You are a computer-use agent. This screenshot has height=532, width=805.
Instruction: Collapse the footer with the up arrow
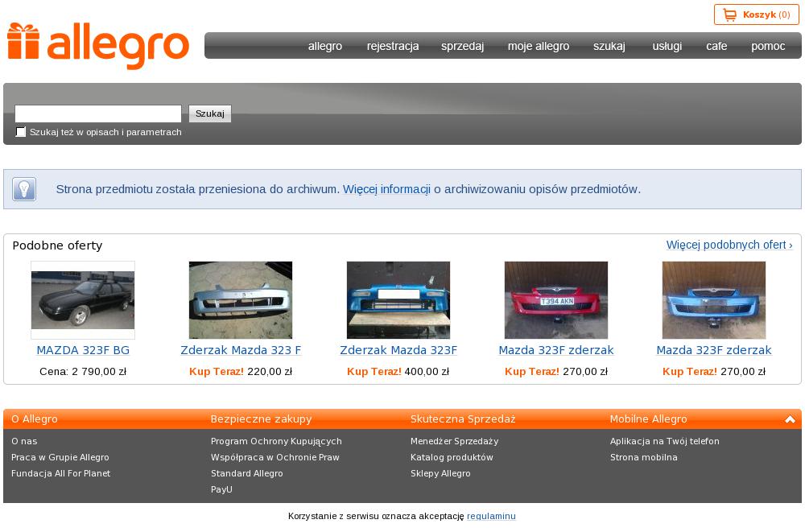tap(790, 419)
